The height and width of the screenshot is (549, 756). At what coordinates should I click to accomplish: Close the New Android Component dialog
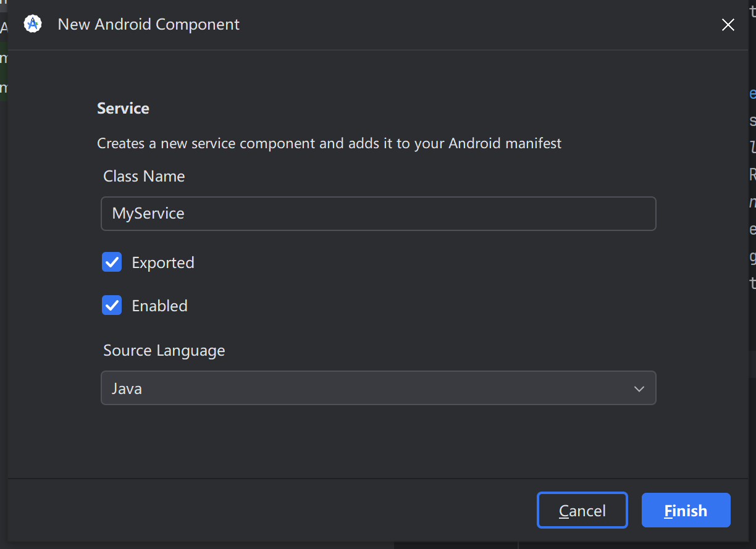728,25
